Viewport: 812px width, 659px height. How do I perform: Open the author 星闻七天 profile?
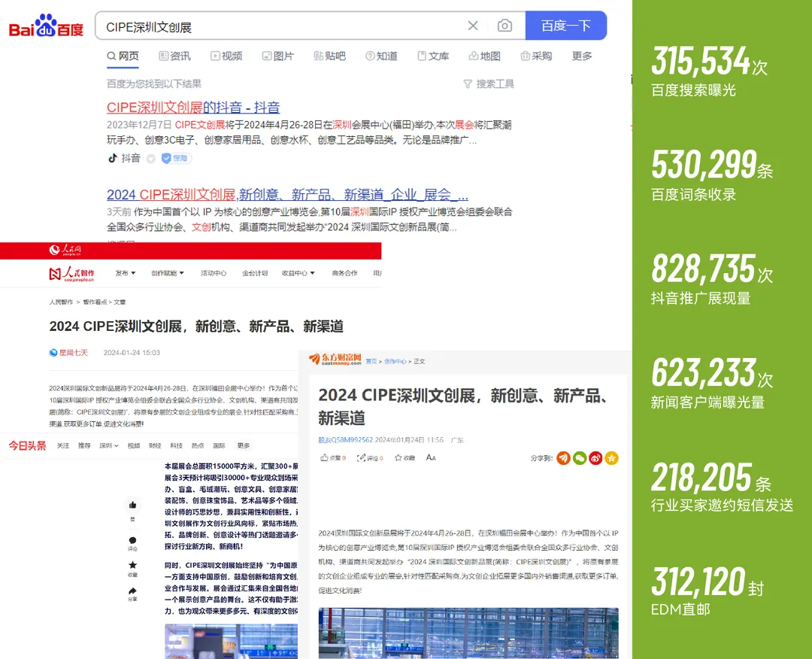click(x=74, y=353)
